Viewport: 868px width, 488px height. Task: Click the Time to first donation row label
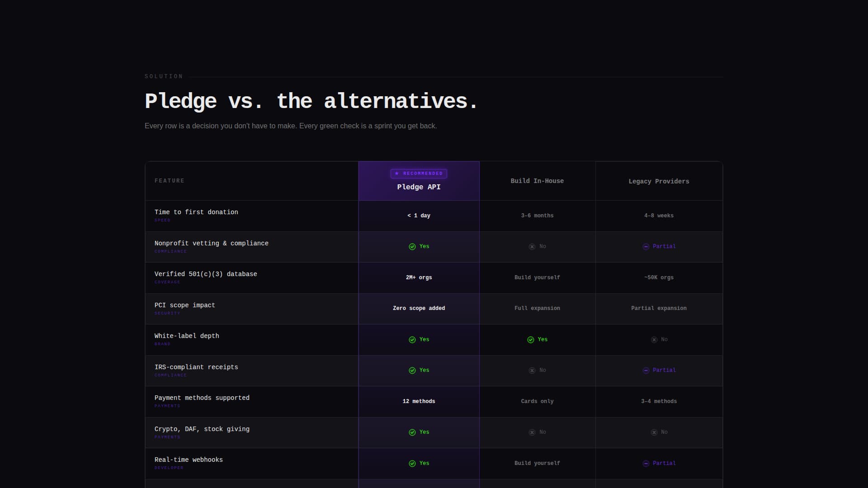coord(196,212)
